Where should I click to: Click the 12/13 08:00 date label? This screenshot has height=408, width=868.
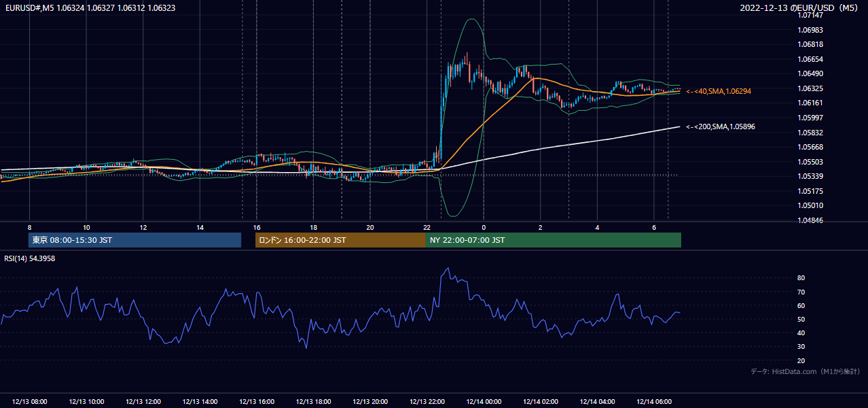pos(29,402)
